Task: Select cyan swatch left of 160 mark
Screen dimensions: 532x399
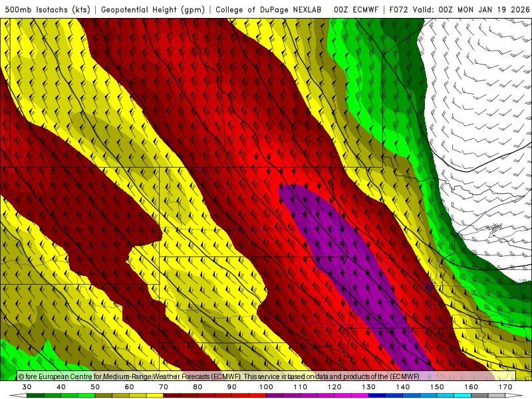Action: (463, 396)
